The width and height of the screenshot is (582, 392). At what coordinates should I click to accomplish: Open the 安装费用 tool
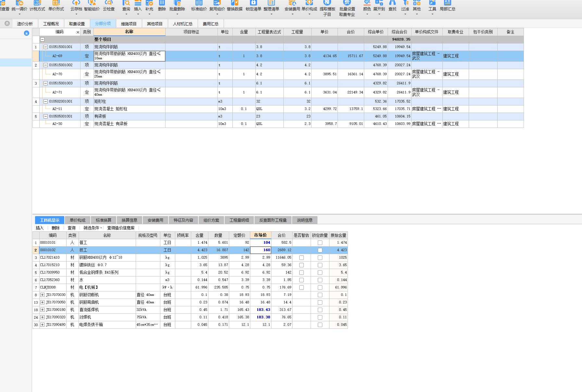[292, 6]
